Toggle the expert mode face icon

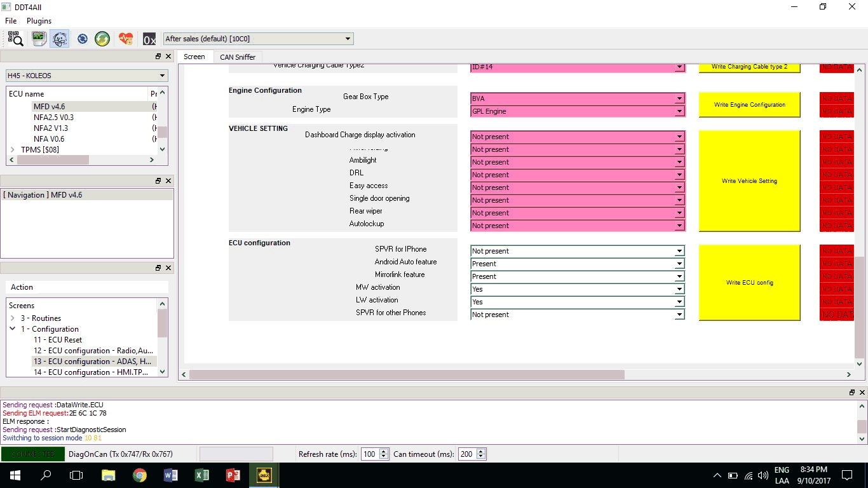(x=60, y=39)
